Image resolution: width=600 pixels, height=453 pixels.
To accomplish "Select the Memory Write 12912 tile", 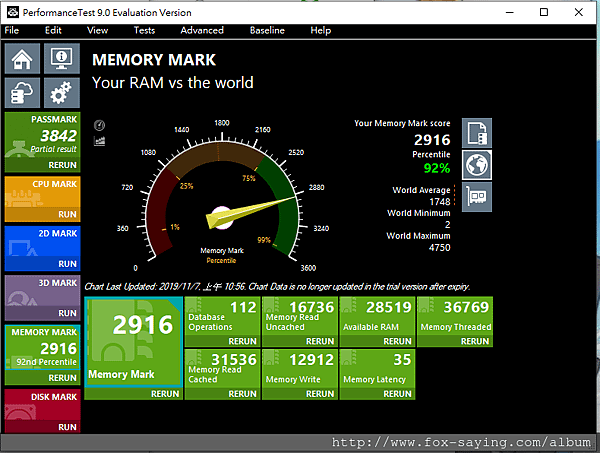I will [300, 368].
